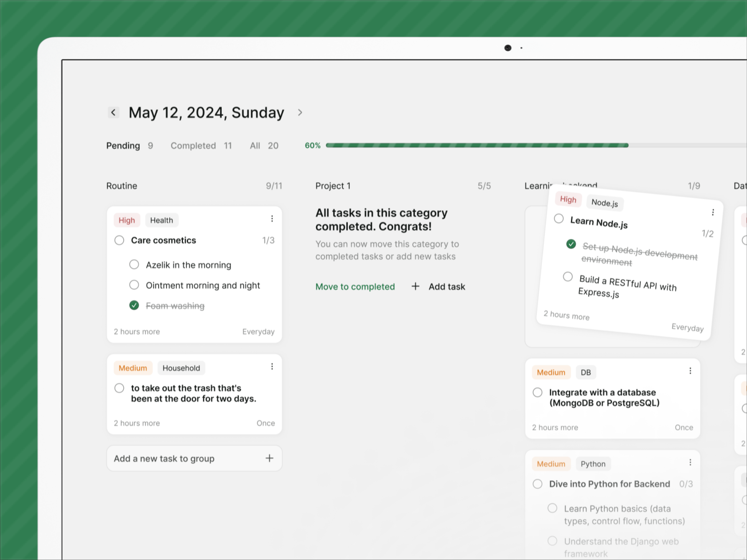Mark Integrate with a database as done
Screen dimensions: 747x560
[537, 392]
